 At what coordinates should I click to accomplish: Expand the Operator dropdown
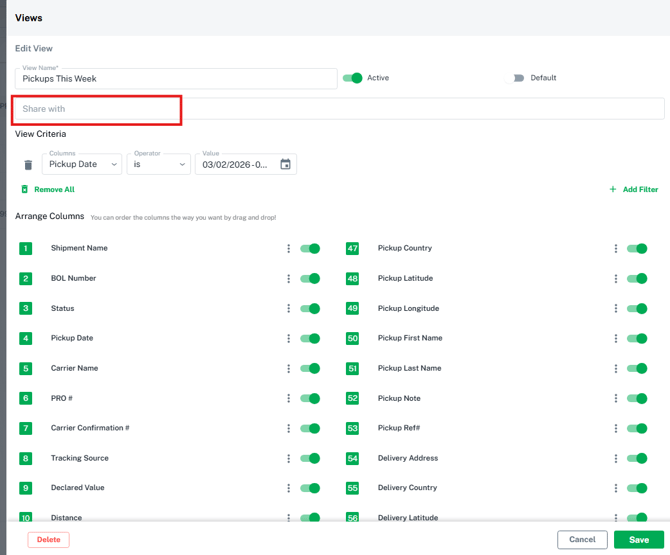click(x=158, y=164)
